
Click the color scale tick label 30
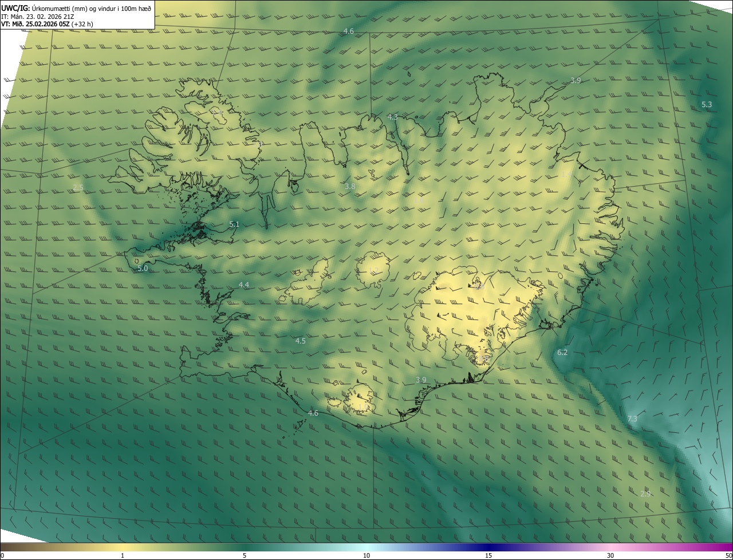(x=610, y=555)
